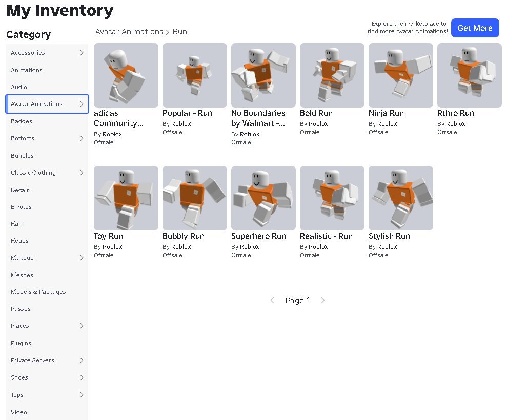Open the Toy Run title link
This screenshot has height=420, width=507.
[108, 236]
